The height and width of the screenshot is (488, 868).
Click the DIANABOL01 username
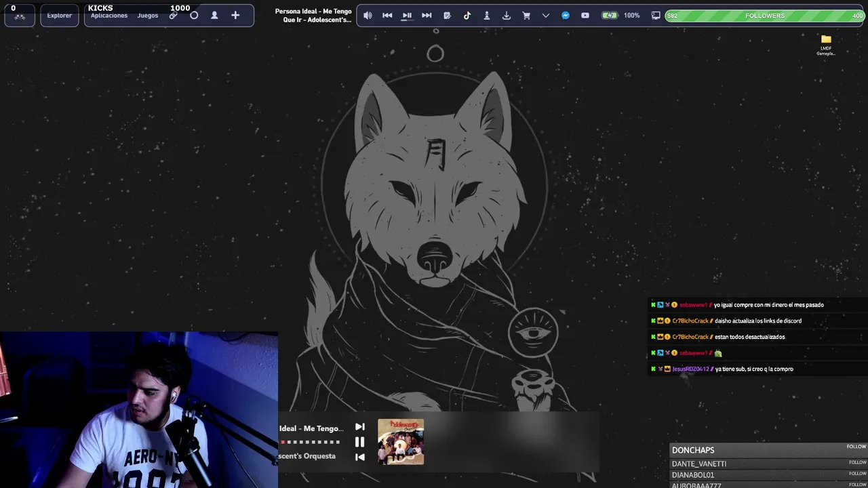click(x=693, y=475)
